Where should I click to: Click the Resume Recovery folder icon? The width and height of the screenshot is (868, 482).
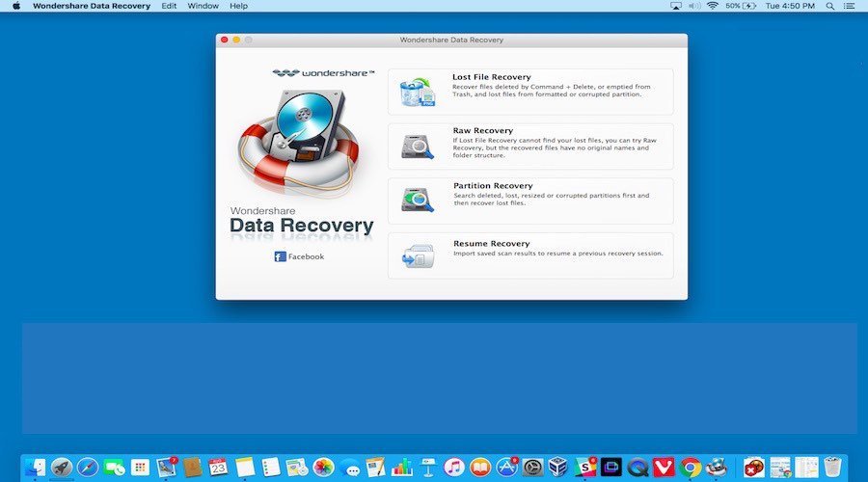point(418,255)
